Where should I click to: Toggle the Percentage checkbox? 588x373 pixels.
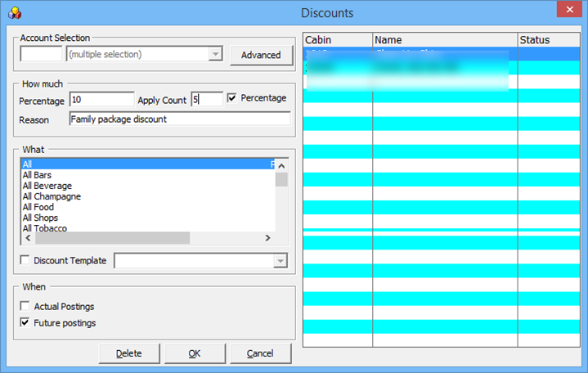tap(232, 98)
